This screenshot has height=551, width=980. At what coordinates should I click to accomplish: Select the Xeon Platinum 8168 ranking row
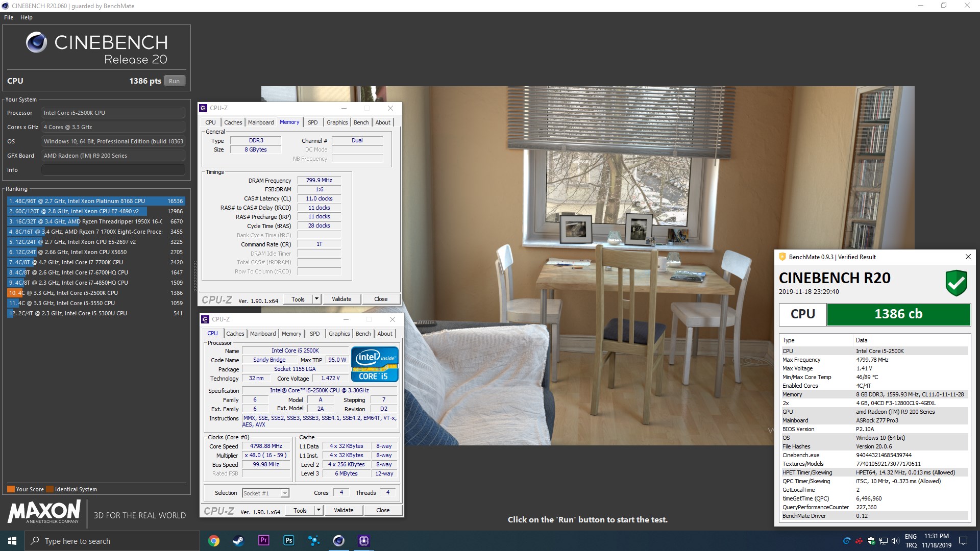[96, 201]
